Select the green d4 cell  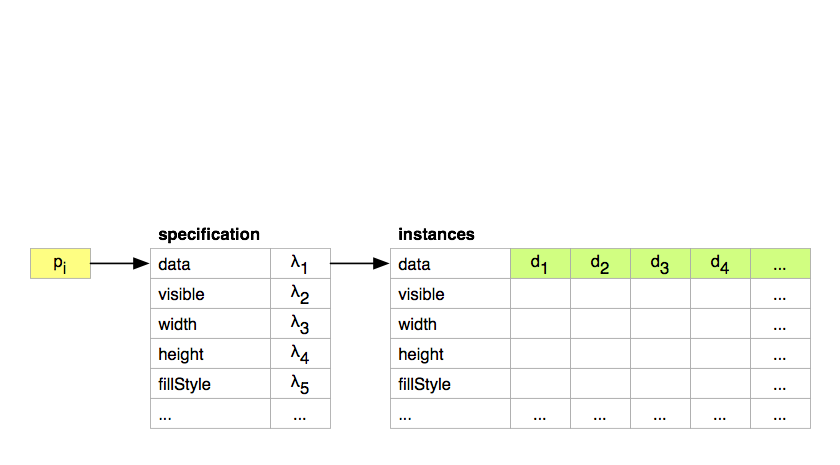[x=721, y=264]
